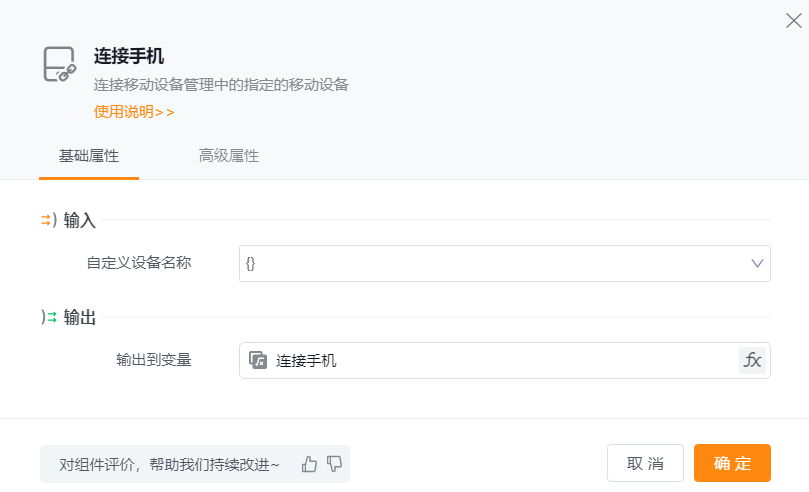809x492 pixels.
Task: Open the fx expression editor
Action: [752, 360]
